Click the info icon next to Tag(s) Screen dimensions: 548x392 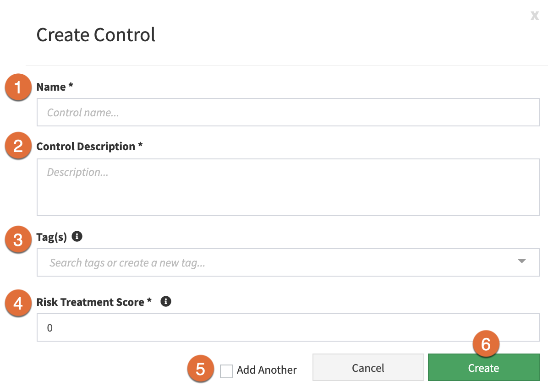[77, 236]
